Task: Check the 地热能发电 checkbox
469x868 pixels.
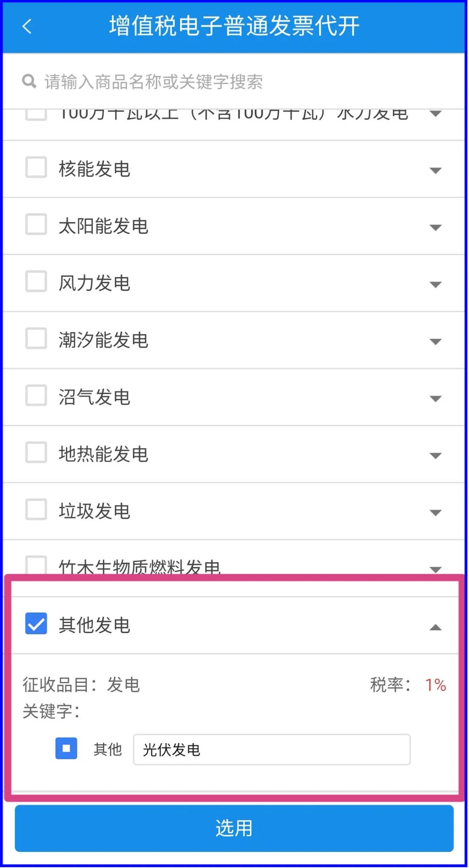Action: [x=36, y=453]
